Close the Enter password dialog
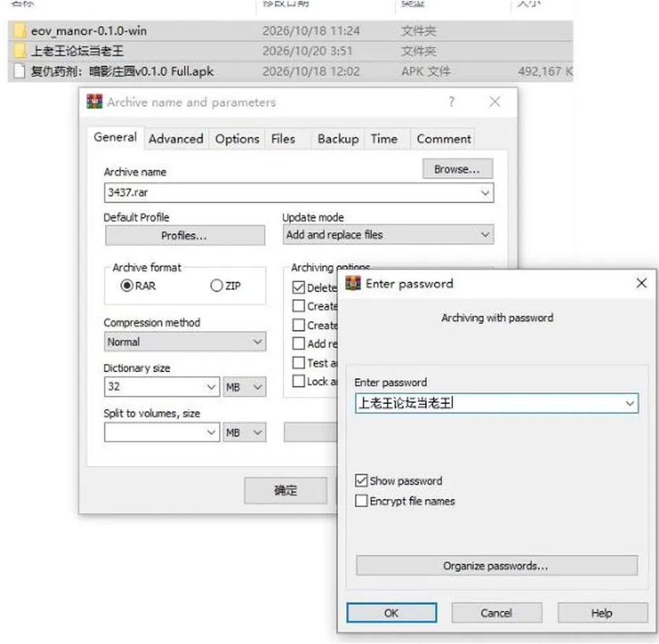Image resolution: width=659 pixels, height=644 pixels. pyautogui.click(x=641, y=283)
